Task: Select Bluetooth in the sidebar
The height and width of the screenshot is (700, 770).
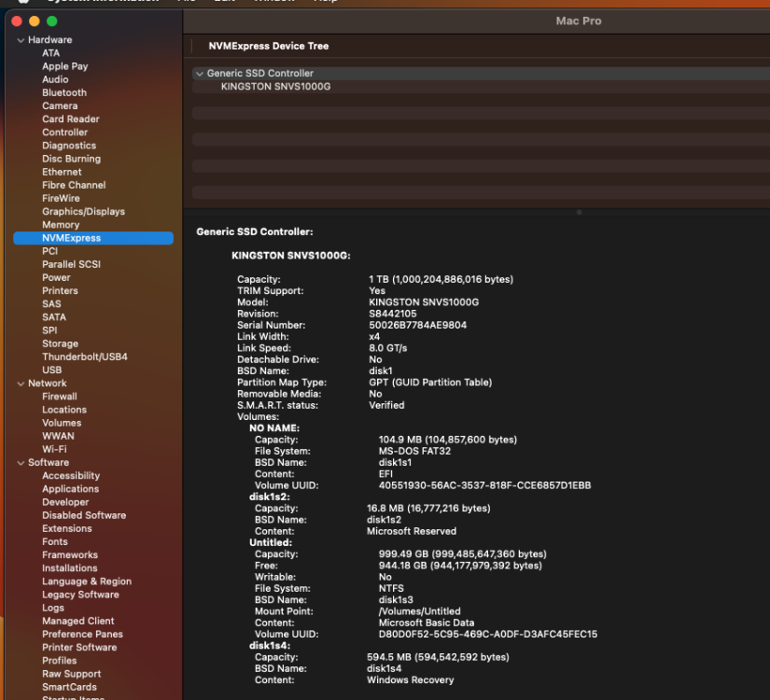Action: click(x=64, y=92)
